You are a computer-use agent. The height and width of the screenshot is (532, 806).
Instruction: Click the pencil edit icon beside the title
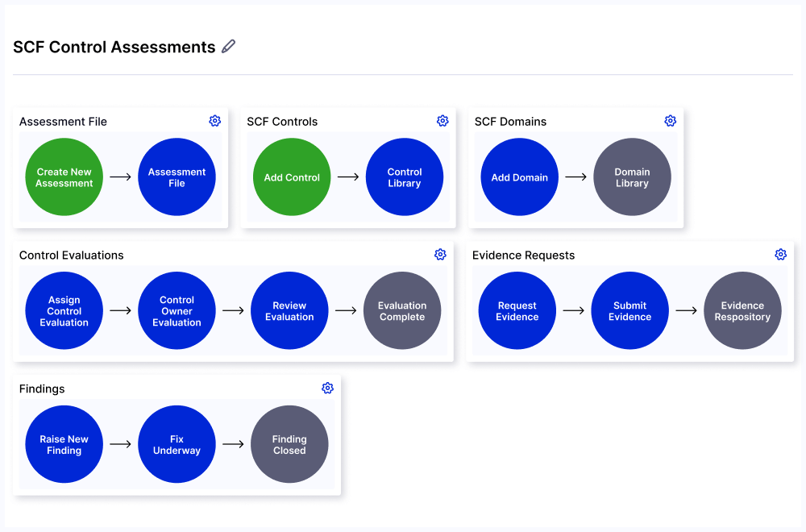(x=229, y=47)
